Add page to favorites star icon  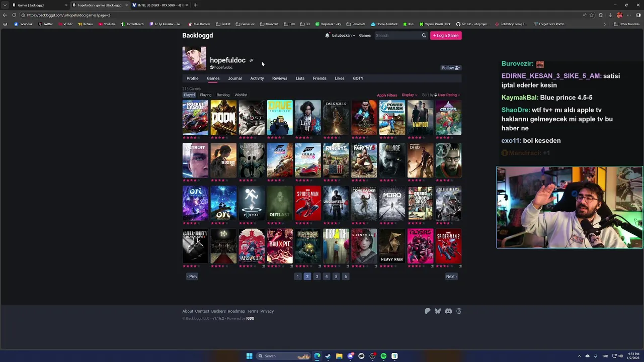click(592, 15)
